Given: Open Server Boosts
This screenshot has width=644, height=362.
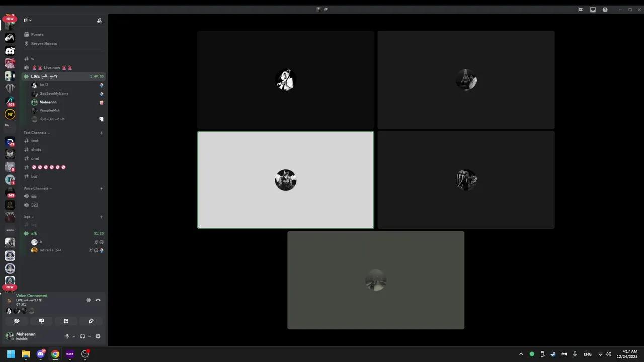Looking at the screenshot, I should click(x=64, y=44).
